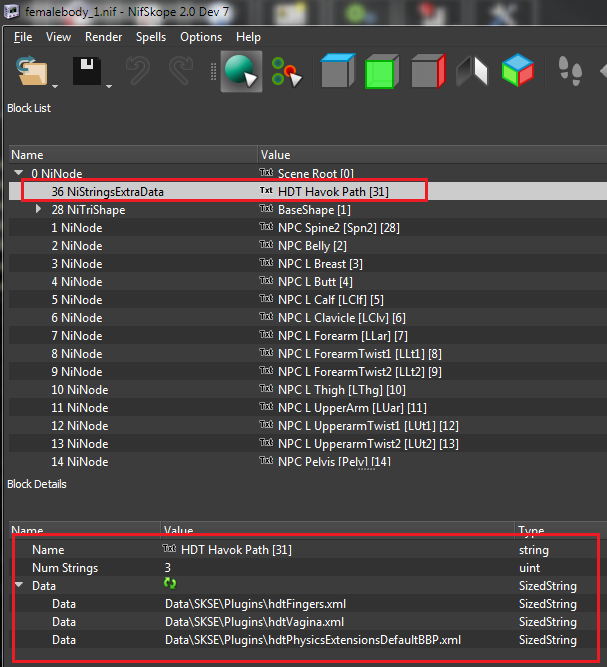Screen dimensions: 607x667
Task: Click the Type column header in Block Details
Action: coord(561,530)
